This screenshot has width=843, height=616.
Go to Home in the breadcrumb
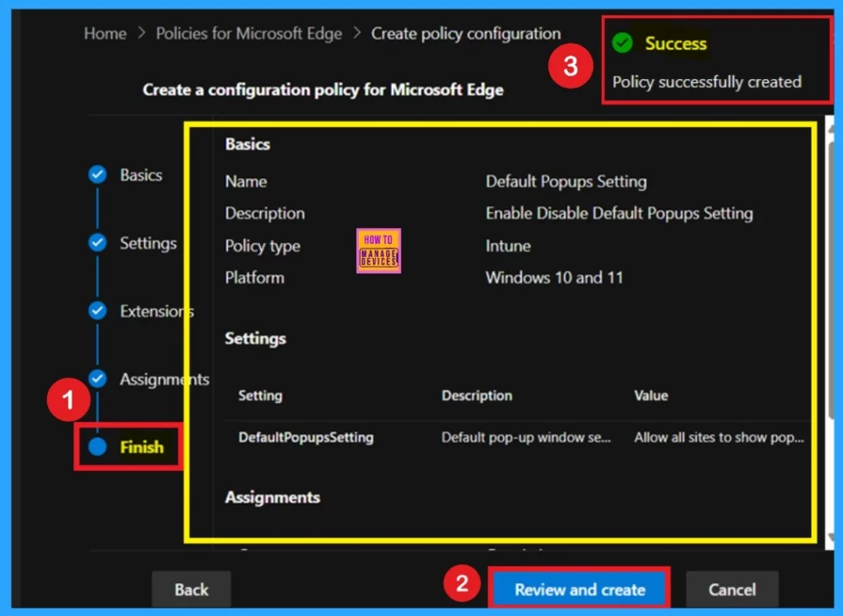[x=105, y=34]
